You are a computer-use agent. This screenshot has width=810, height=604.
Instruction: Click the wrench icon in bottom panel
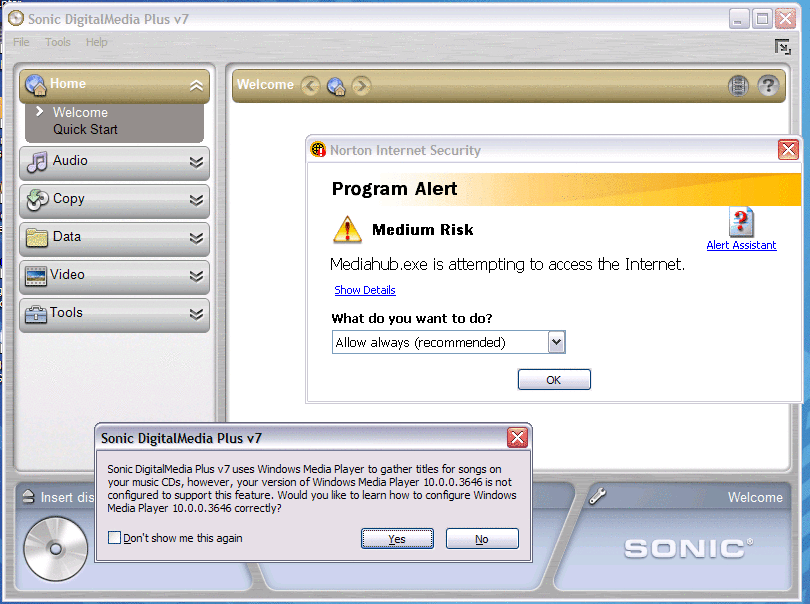click(598, 496)
